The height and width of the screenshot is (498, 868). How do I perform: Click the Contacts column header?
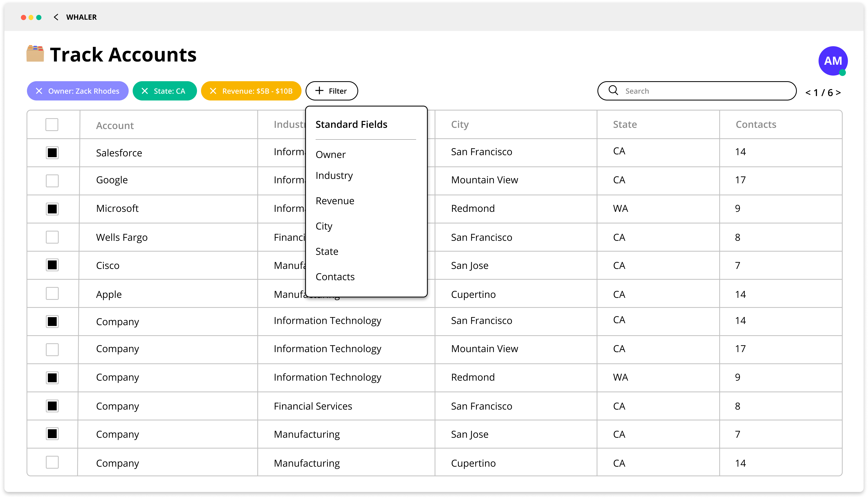756,125
